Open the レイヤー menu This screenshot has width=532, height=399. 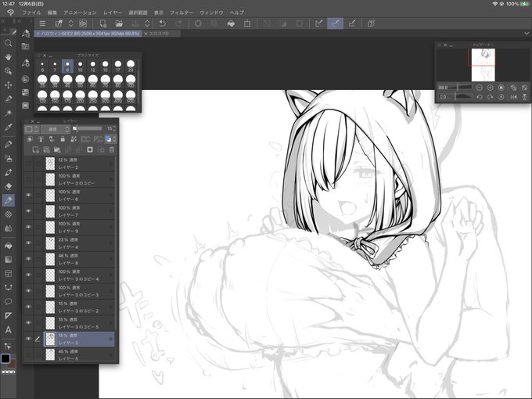(113, 13)
